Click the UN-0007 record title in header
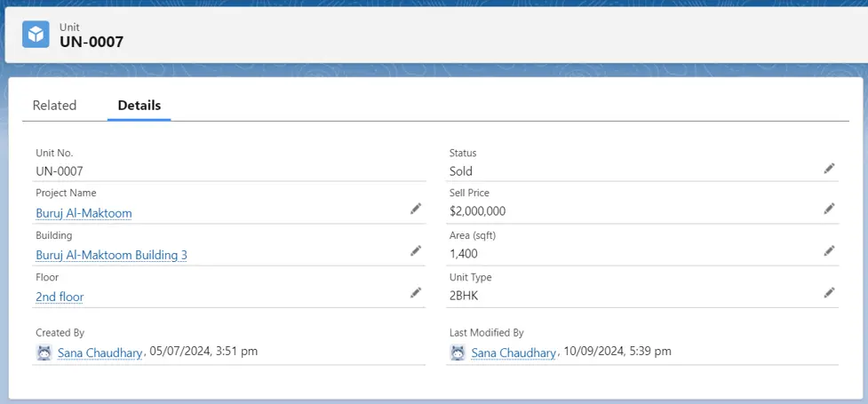The width and height of the screenshot is (868, 404). pyautogui.click(x=92, y=41)
